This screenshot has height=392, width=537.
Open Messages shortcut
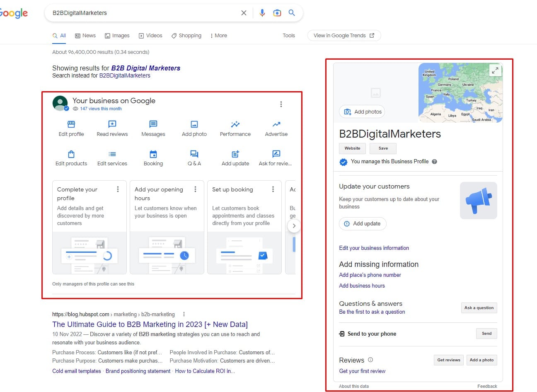153,128
